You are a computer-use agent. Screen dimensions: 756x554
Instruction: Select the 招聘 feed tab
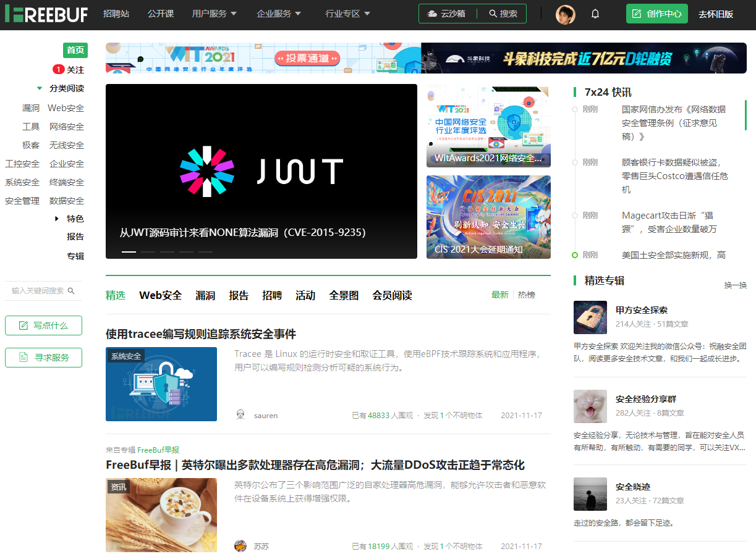[272, 295]
